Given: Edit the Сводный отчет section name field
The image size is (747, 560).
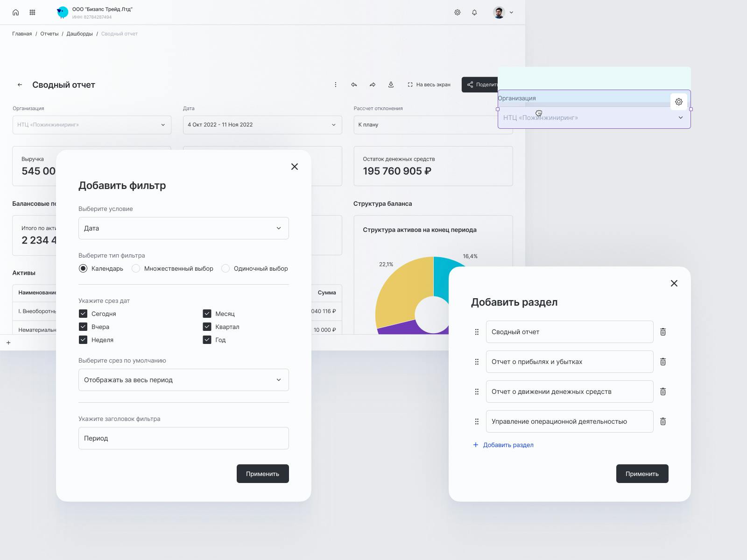Looking at the screenshot, I should click(570, 332).
